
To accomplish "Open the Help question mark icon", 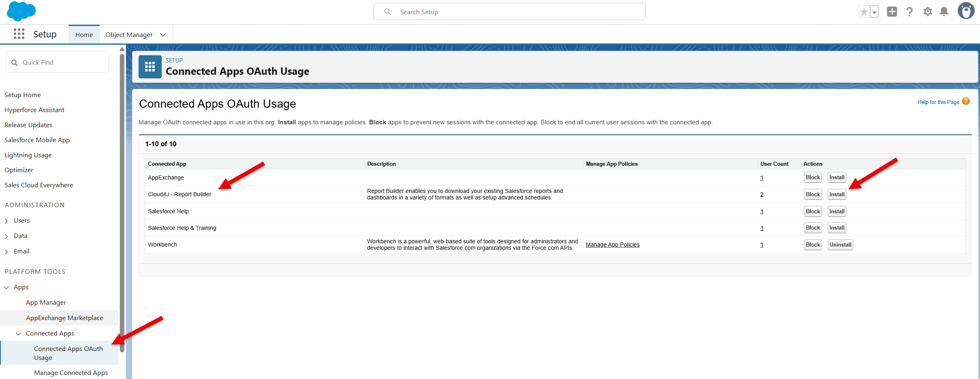I will tap(909, 12).
